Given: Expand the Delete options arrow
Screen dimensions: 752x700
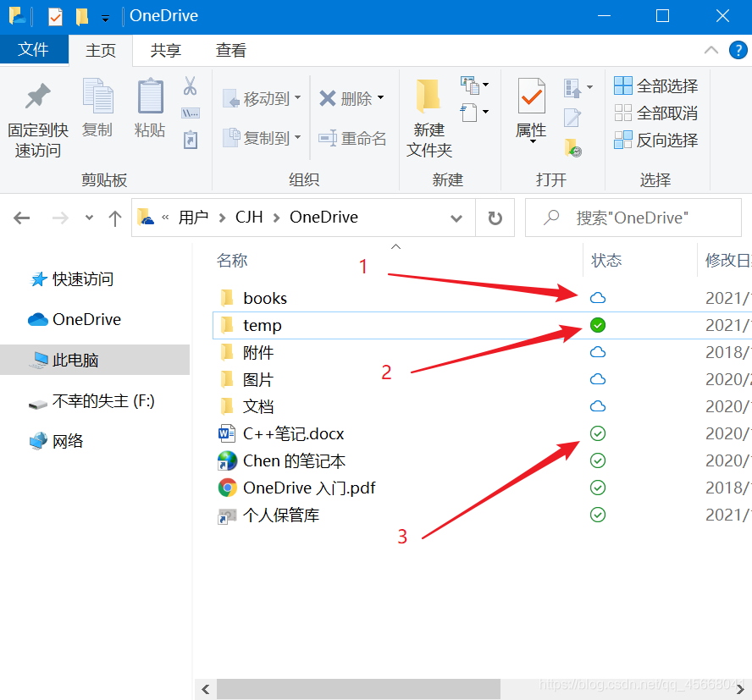Looking at the screenshot, I should pyautogui.click(x=381, y=97).
